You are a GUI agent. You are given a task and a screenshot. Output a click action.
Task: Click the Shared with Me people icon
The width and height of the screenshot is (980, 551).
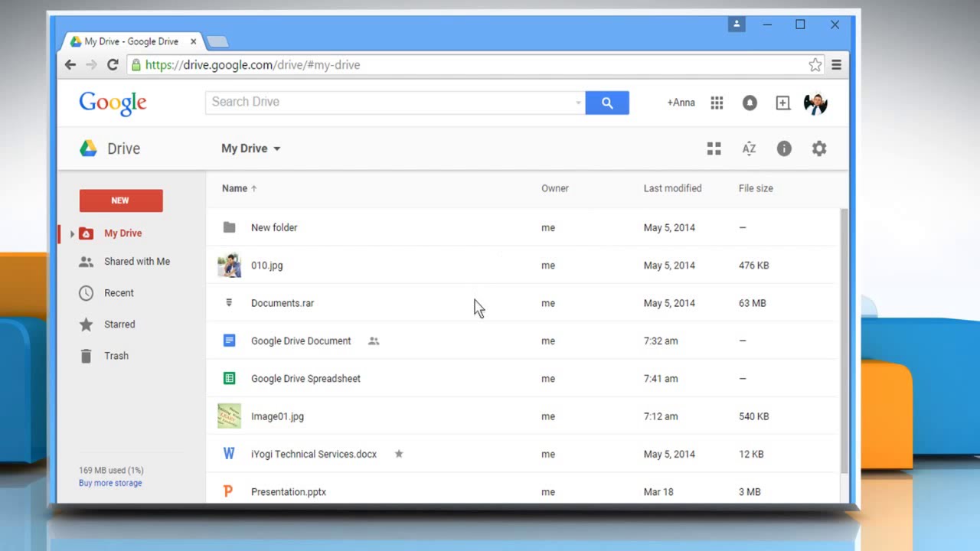[87, 262]
